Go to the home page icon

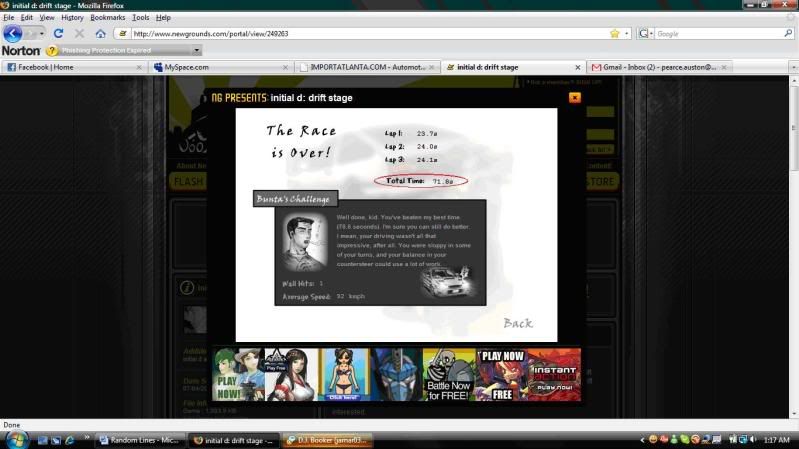pos(100,34)
